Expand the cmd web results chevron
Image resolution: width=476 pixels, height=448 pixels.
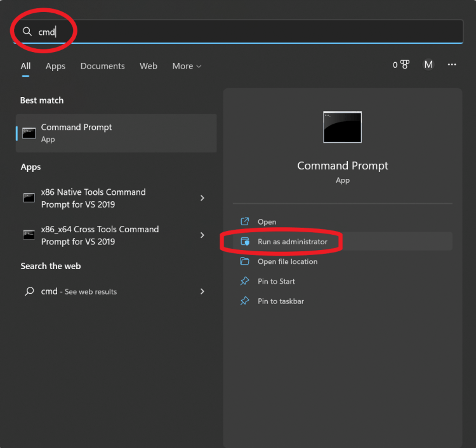click(x=202, y=291)
